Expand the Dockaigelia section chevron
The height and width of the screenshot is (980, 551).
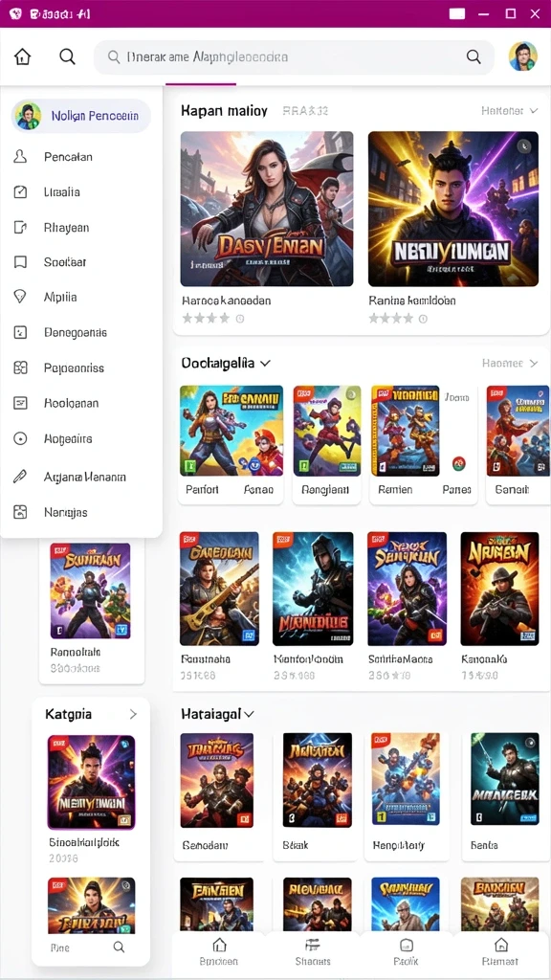point(265,363)
